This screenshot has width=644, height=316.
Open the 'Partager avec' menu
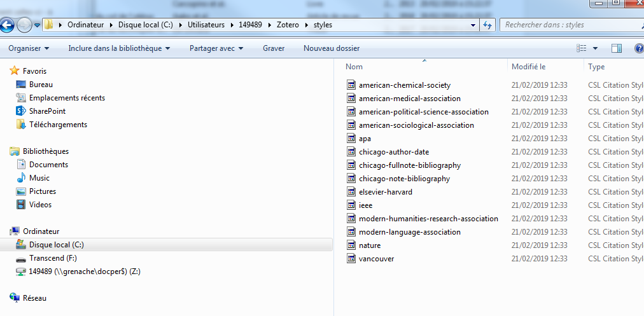(x=216, y=48)
